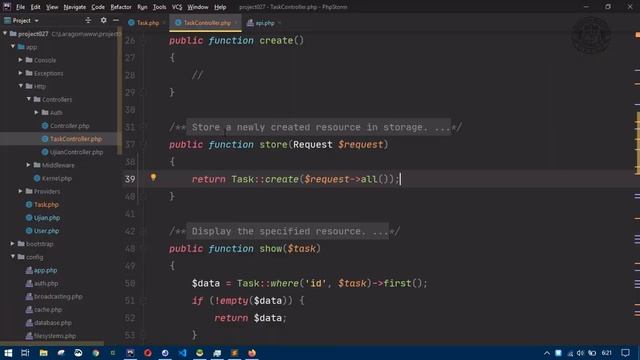640x360 pixels.
Task: Open the Edit menu
Action: (36, 7)
